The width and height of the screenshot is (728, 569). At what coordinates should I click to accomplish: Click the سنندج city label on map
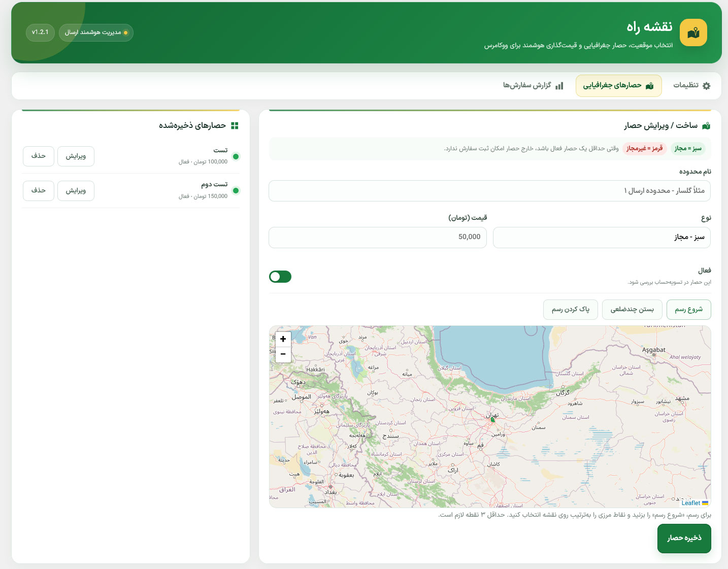[390, 436]
